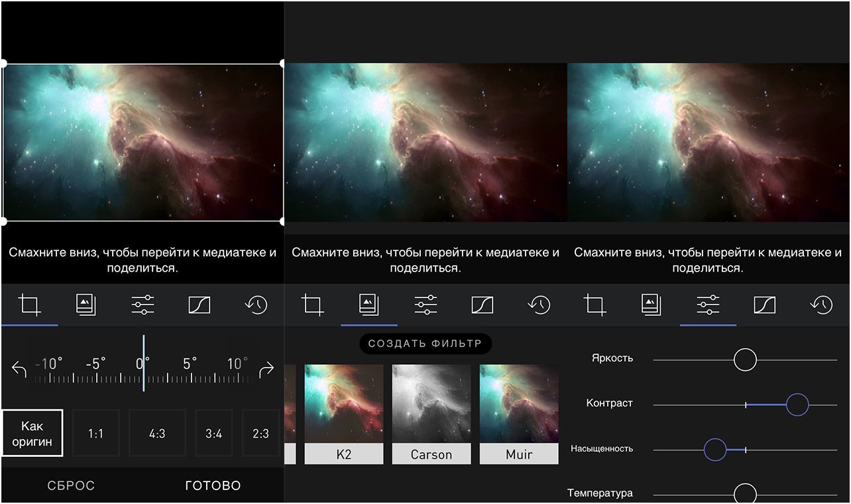Click the Яркость brightness slider handle
The width and height of the screenshot is (851, 504).
(x=745, y=359)
